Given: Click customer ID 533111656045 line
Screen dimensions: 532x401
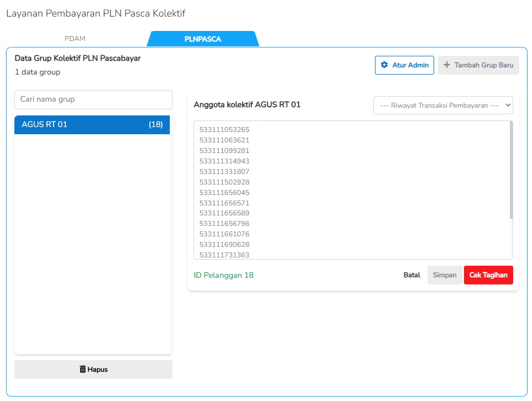Looking at the screenshot, I should click(225, 193).
